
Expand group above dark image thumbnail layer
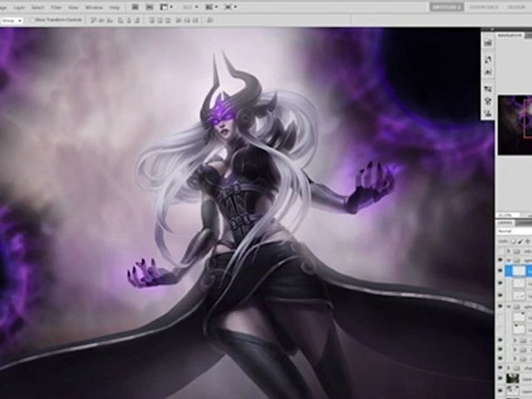point(508,368)
